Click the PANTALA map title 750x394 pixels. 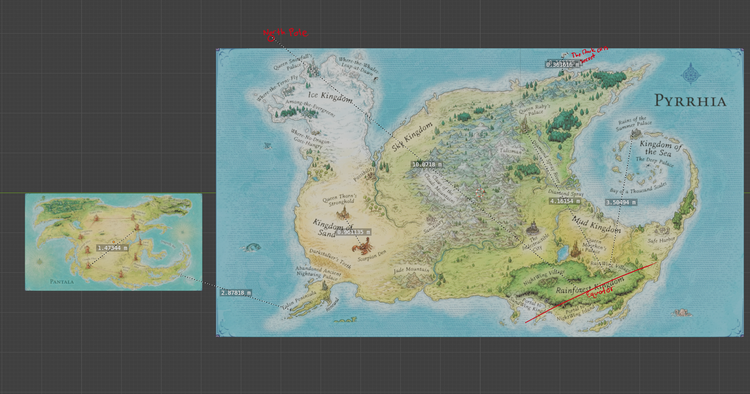(62, 282)
